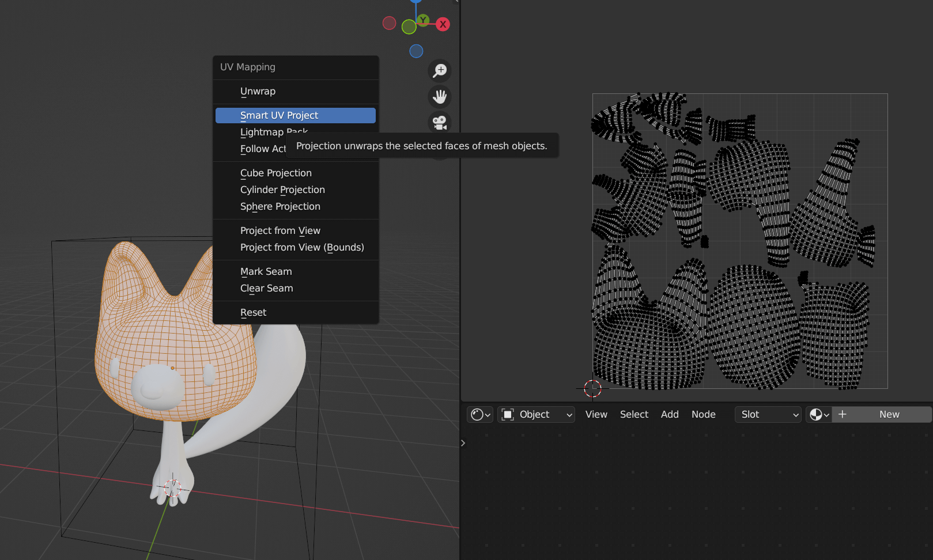The height and width of the screenshot is (560, 933).
Task: Select Cube Projection
Action: (x=296, y=173)
